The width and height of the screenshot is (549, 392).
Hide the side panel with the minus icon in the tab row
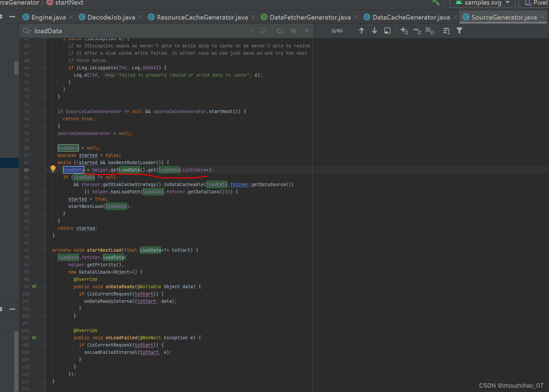pos(12,17)
